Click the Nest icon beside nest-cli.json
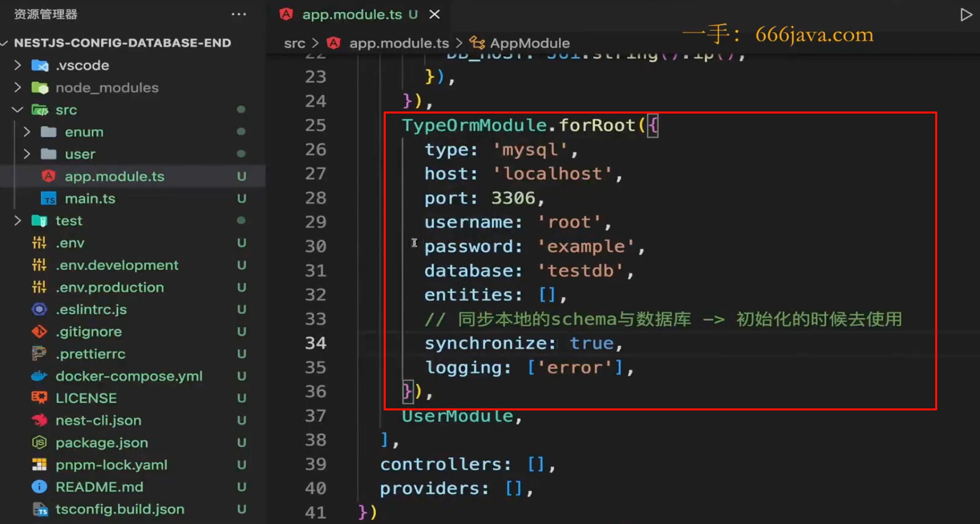This screenshot has height=524, width=980. click(39, 420)
